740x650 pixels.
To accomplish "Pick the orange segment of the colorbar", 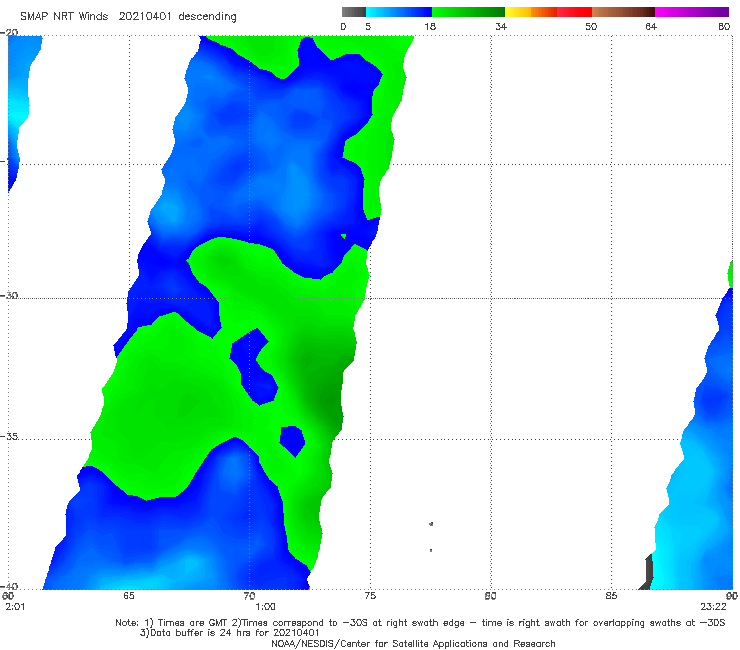I will 544,12.
